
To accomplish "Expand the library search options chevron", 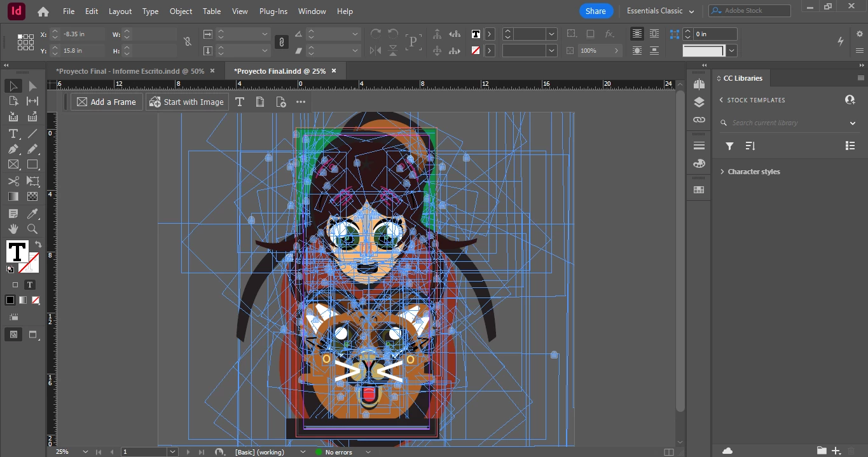I will click(x=853, y=123).
